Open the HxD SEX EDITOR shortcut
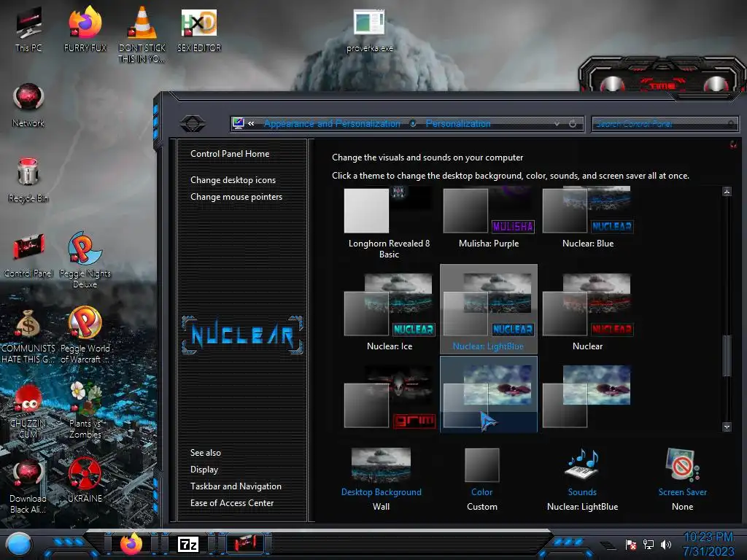 pyautogui.click(x=198, y=30)
